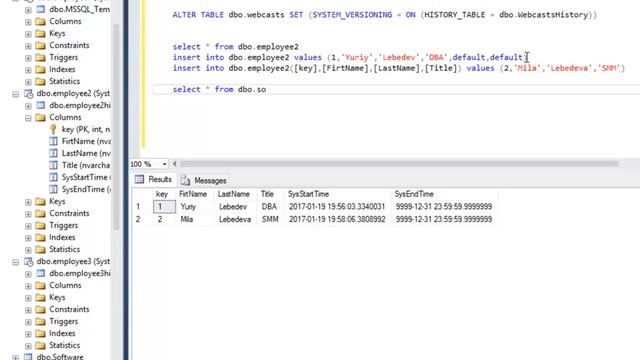Select Indexes label under dbo.employee3
Image resolution: width=640 pixels, height=360 pixels.
coord(62,333)
